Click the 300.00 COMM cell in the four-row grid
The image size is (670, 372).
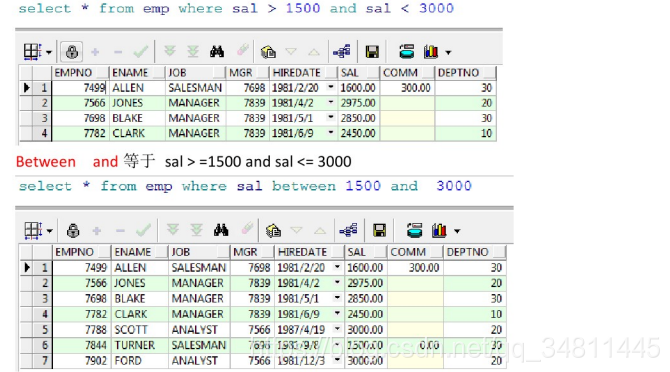[x=407, y=88]
